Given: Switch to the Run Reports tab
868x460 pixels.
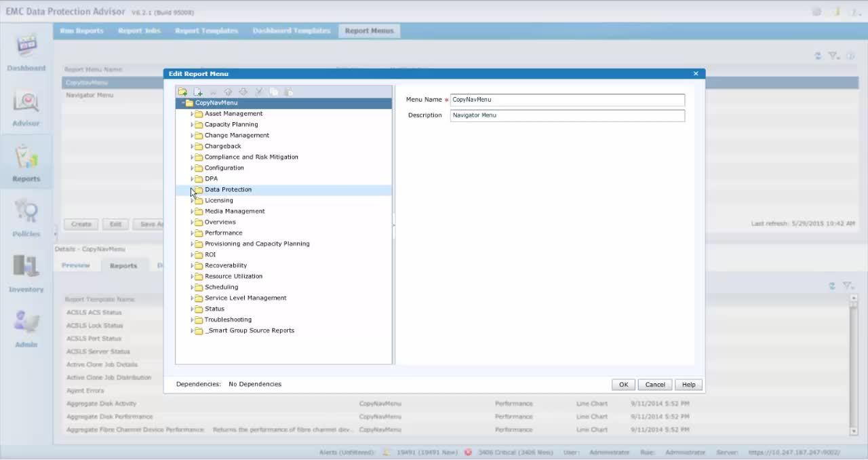Looking at the screenshot, I should [x=81, y=31].
